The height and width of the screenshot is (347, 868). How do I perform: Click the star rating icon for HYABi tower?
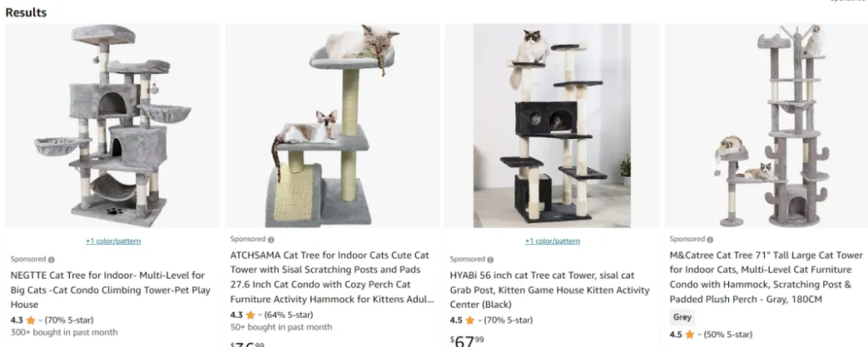pyautogui.click(x=470, y=320)
